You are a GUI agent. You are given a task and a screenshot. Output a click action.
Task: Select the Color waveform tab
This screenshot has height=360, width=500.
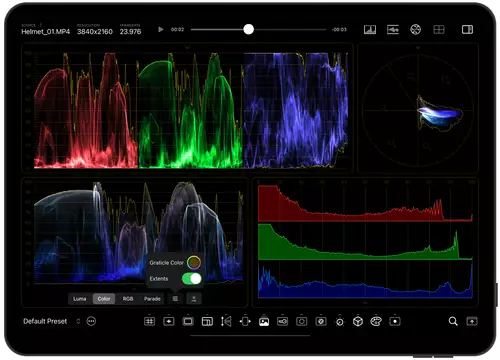click(104, 299)
